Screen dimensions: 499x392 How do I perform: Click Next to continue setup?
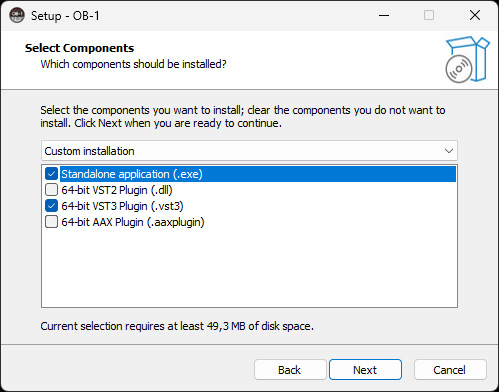pyautogui.click(x=365, y=370)
